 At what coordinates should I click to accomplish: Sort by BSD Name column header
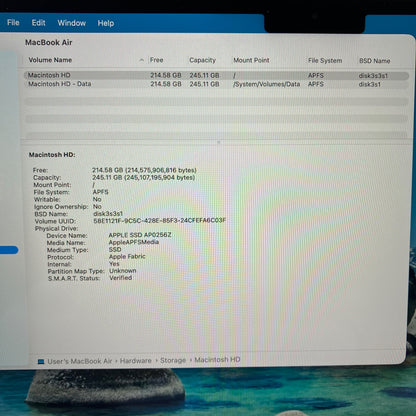(374, 61)
